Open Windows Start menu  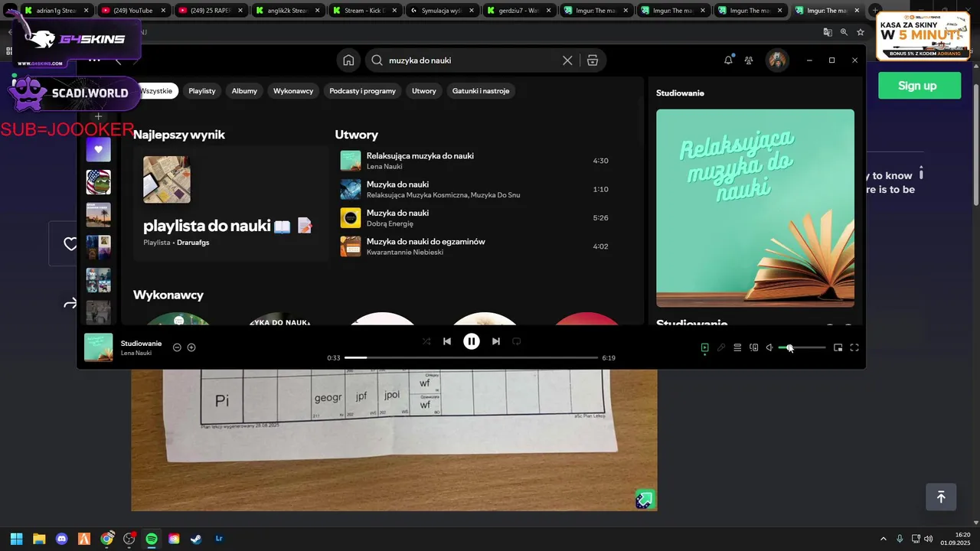[x=16, y=539]
